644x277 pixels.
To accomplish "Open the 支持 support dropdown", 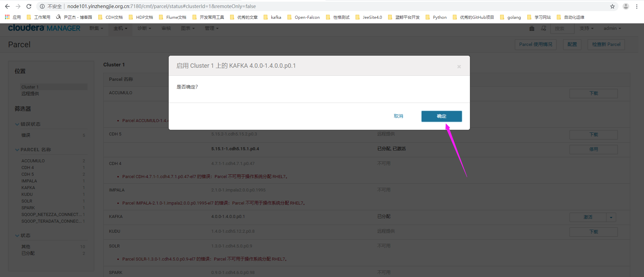I will coord(586,29).
